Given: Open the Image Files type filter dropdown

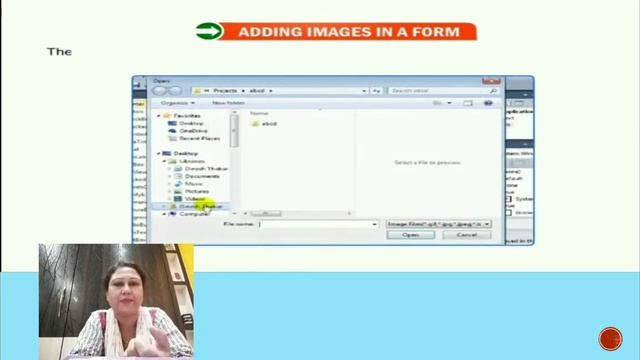Looking at the screenshot, I should coord(438,224).
